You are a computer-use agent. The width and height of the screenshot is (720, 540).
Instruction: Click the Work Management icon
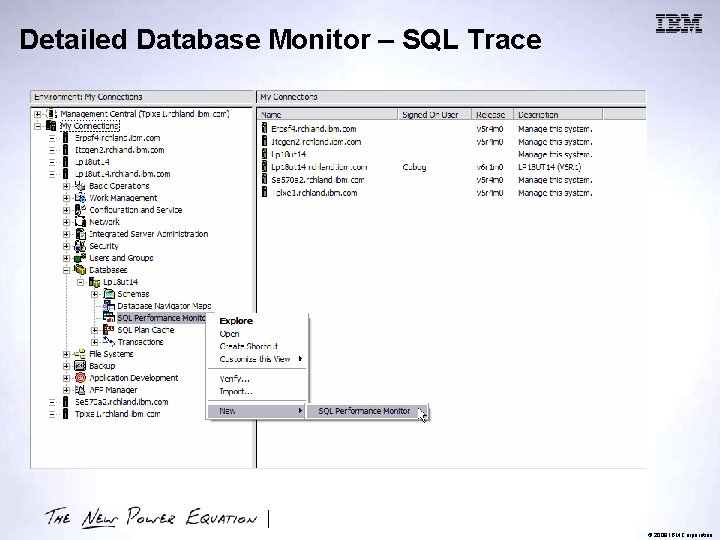[x=80, y=198]
